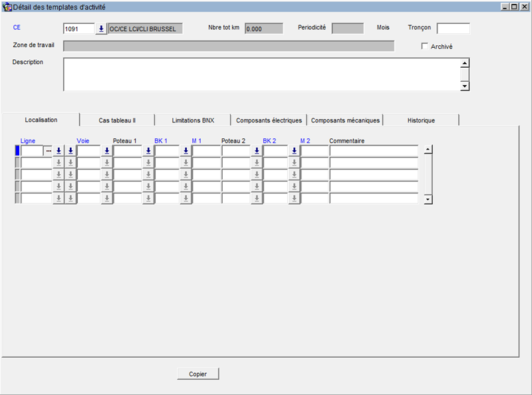Tick the Archivé checkbox

pyautogui.click(x=424, y=46)
